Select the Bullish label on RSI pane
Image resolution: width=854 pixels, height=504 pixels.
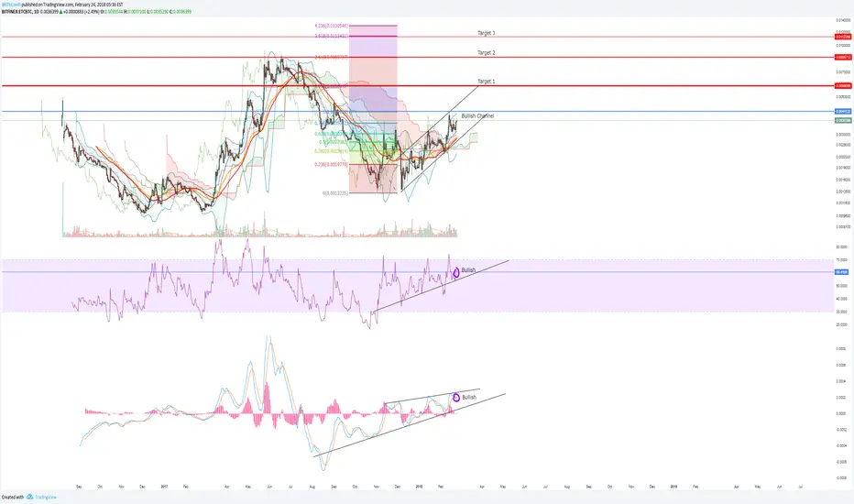[468, 269]
